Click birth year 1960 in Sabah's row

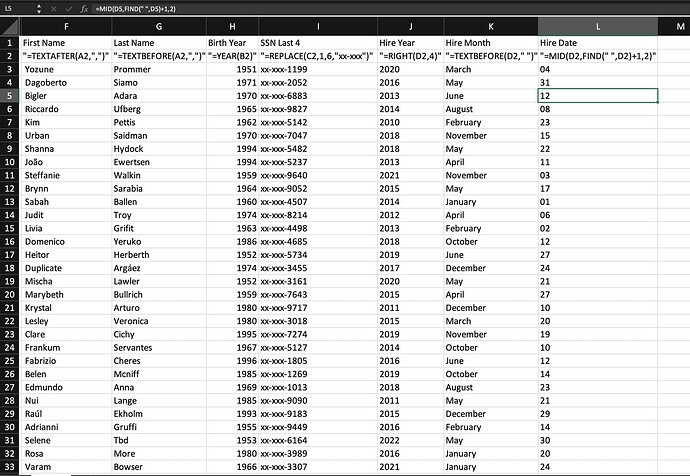pos(232,201)
